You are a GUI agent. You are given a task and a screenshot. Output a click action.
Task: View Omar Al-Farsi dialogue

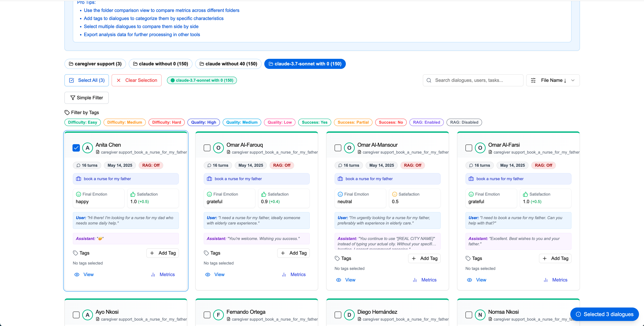(477, 280)
